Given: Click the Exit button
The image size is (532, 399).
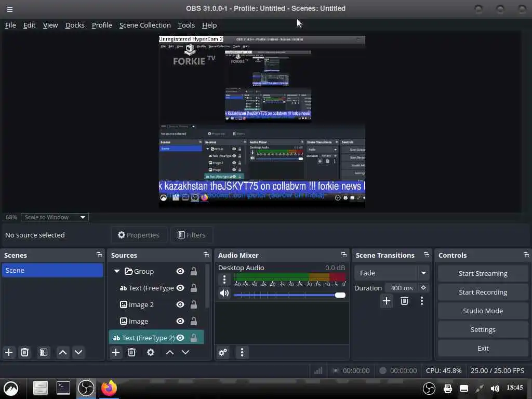Looking at the screenshot, I should click(483, 348).
